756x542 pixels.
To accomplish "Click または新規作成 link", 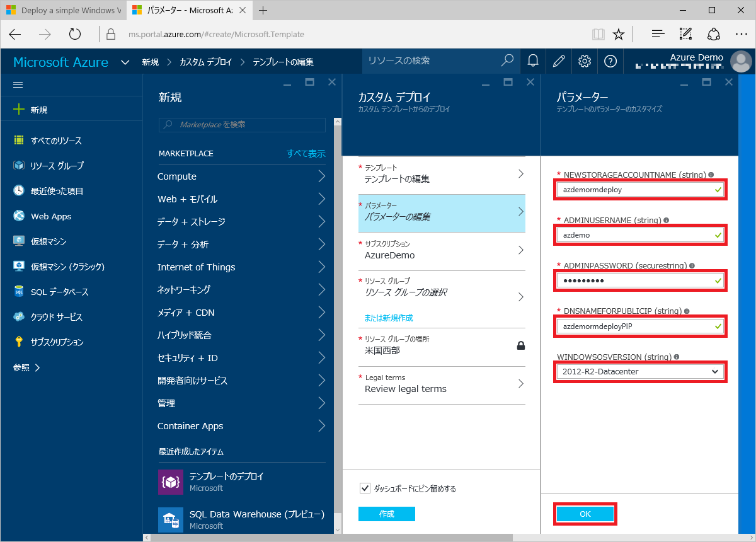I will 389,318.
